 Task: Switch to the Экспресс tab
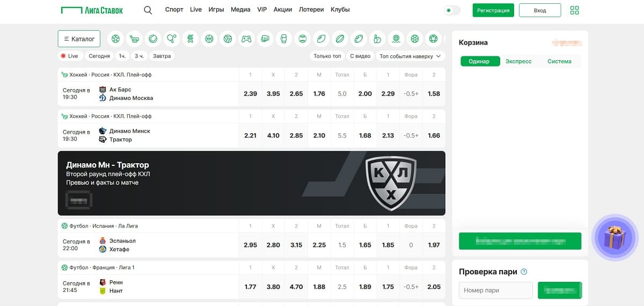click(518, 61)
